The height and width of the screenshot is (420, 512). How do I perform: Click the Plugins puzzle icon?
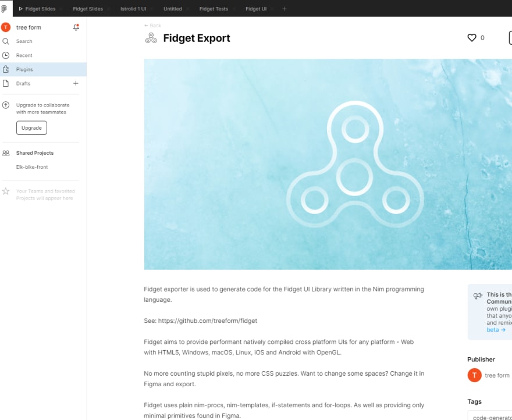[6, 69]
